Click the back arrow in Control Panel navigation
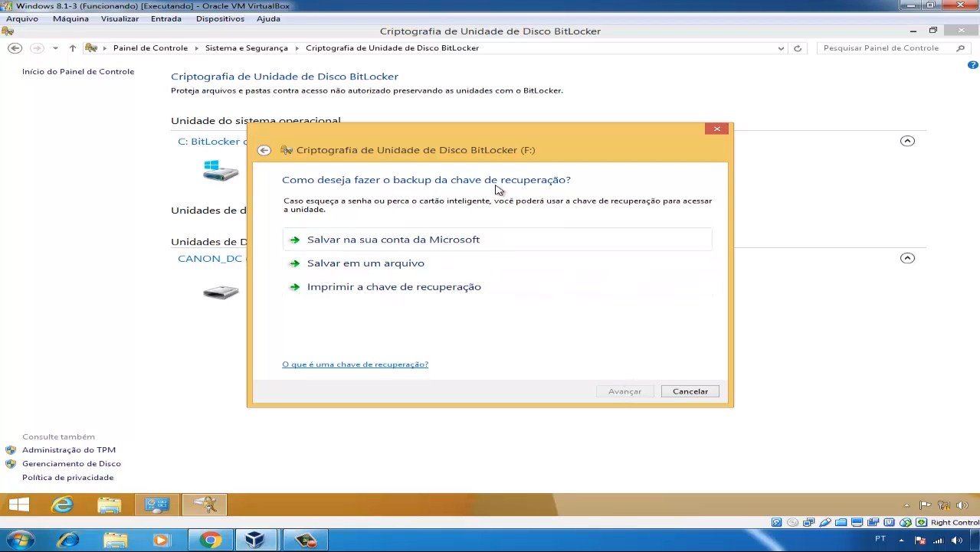 [x=15, y=48]
